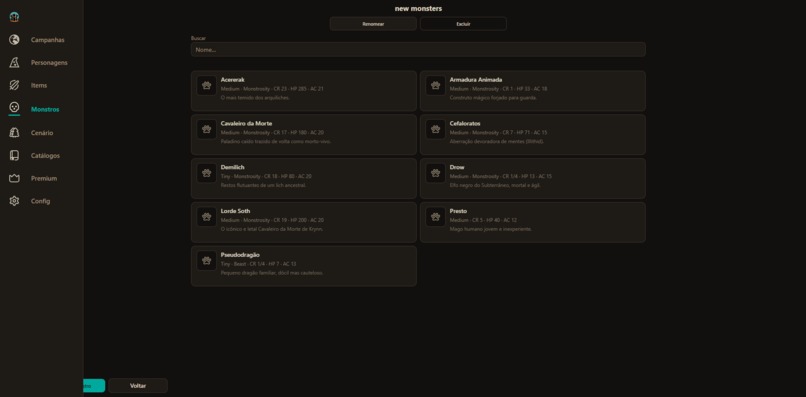Focus the Nome search field
This screenshot has width=806, height=397.
coord(418,49)
